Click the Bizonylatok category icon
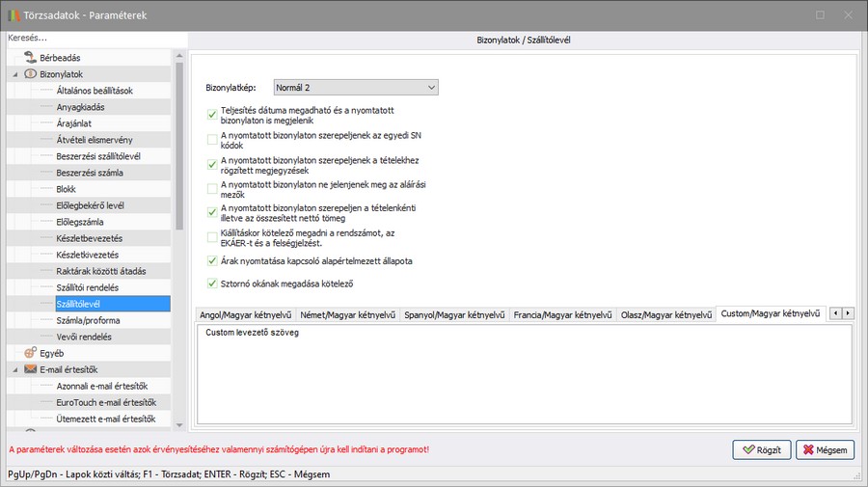 (x=30, y=74)
